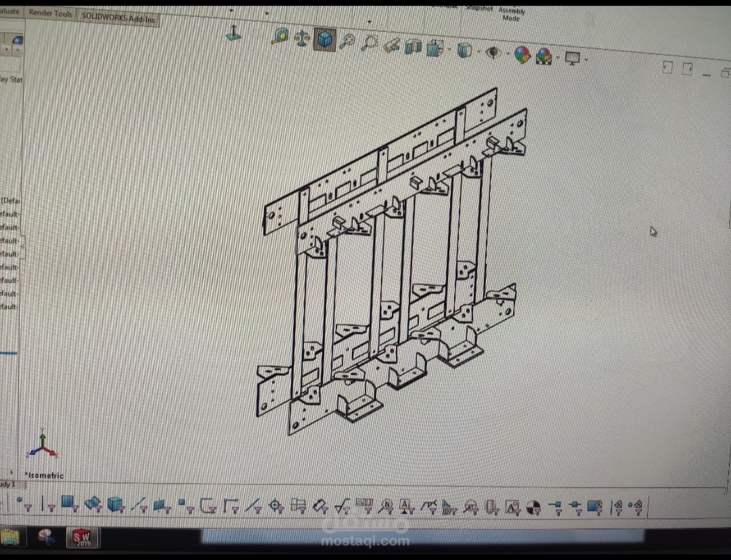The height and width of the screenshot is (560, 731).
Task: Expand the Apply Scene dropdown arrow
Action: point(558,58)
